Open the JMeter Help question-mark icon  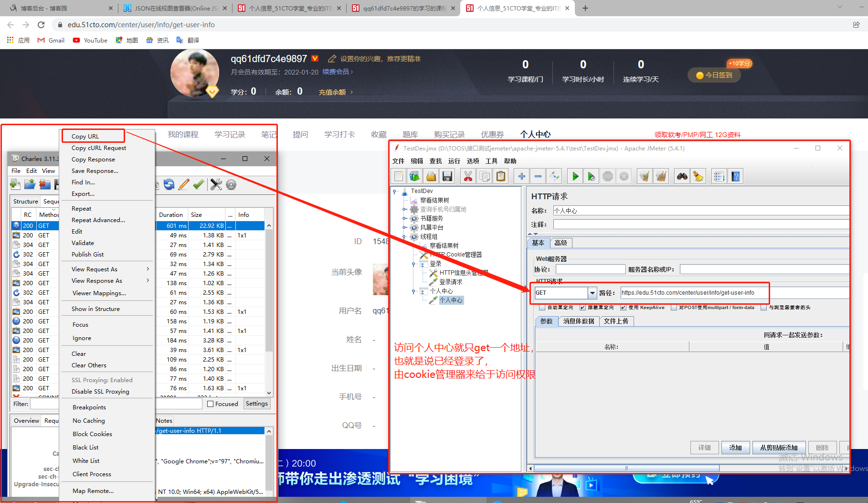(736, 177)
